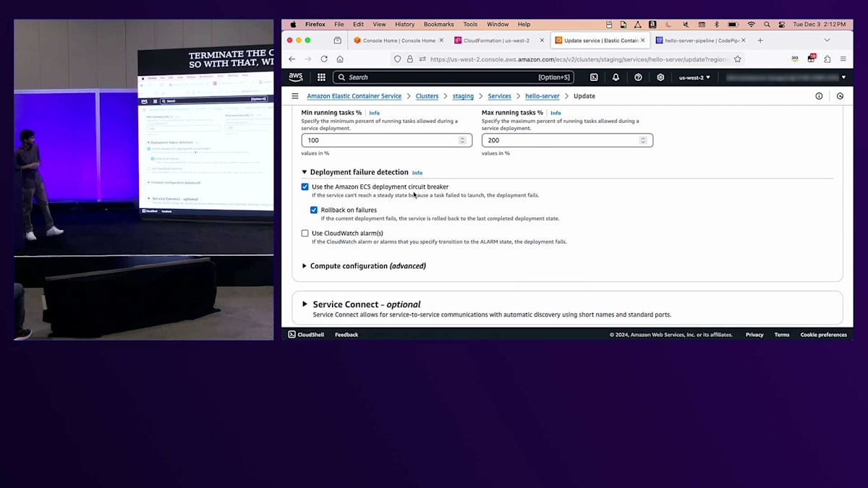The width and height of the screenshot is (868, 488).
Task: Close the CloudFormation tab
Action: click(x=542, y=40)
